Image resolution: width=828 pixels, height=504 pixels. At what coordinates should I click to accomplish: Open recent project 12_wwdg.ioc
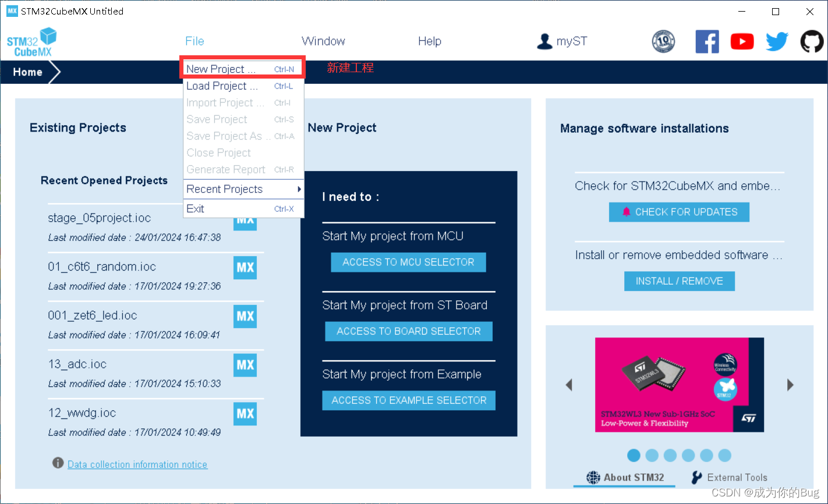point(82,413)
